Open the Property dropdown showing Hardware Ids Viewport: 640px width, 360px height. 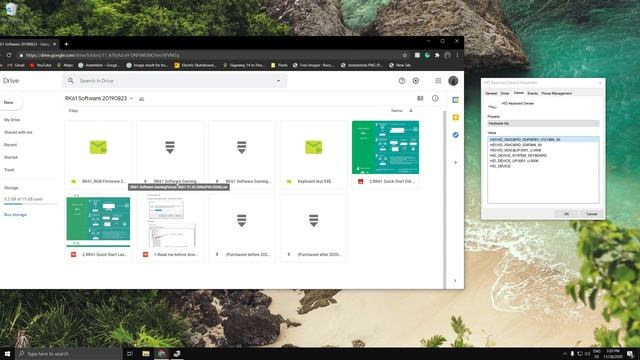coord(543,123)
